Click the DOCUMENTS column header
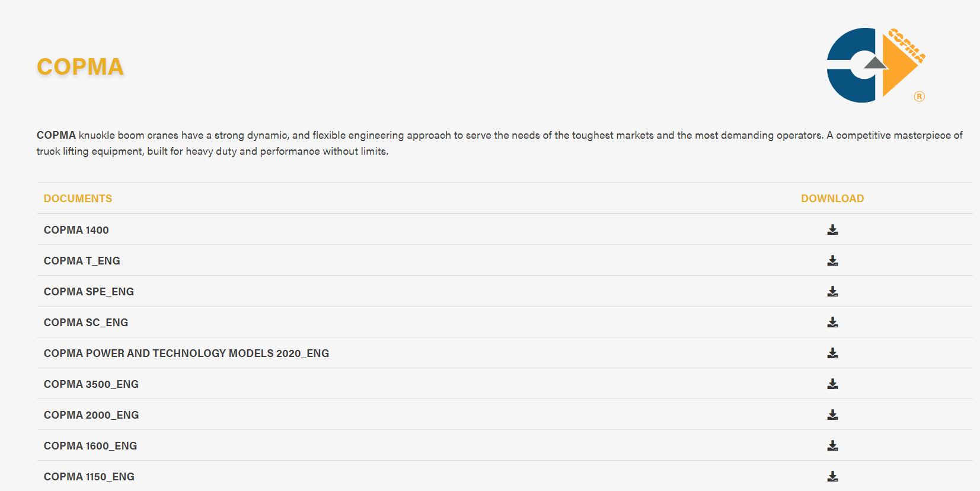The height and width of the screenshot is (491, 980). (78, 199)
